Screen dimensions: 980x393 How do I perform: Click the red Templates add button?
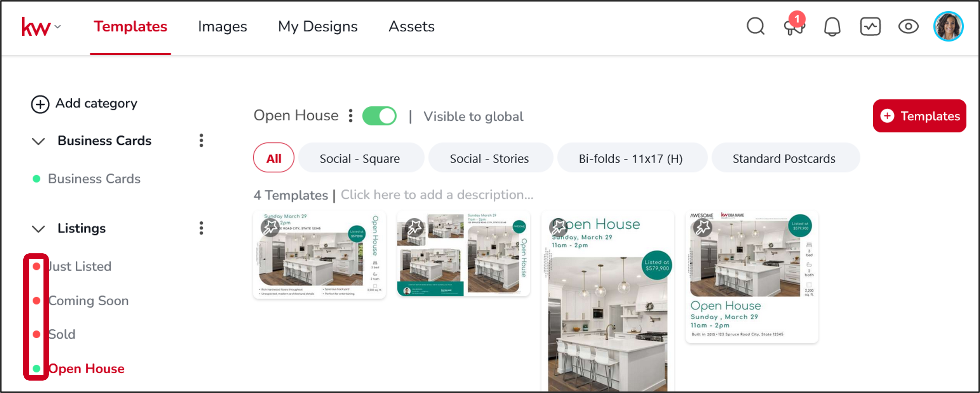point(919,116)
